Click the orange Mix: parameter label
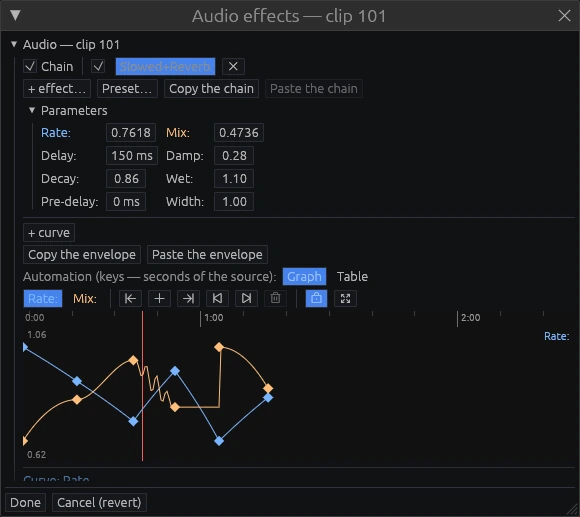 coord(178,132)
